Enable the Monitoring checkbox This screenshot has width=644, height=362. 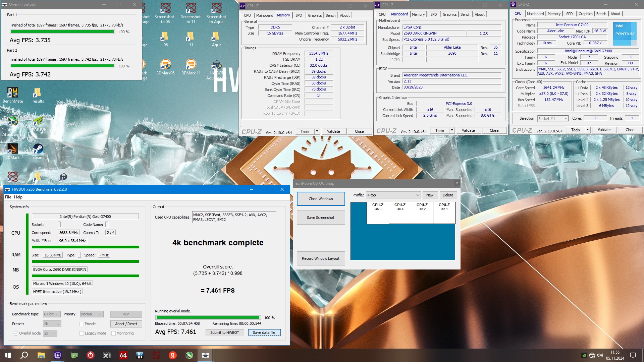113,333
